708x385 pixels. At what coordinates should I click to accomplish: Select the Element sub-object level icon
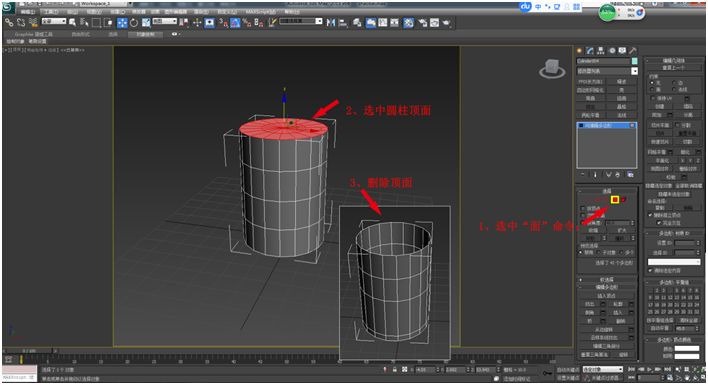pos(624,199)
